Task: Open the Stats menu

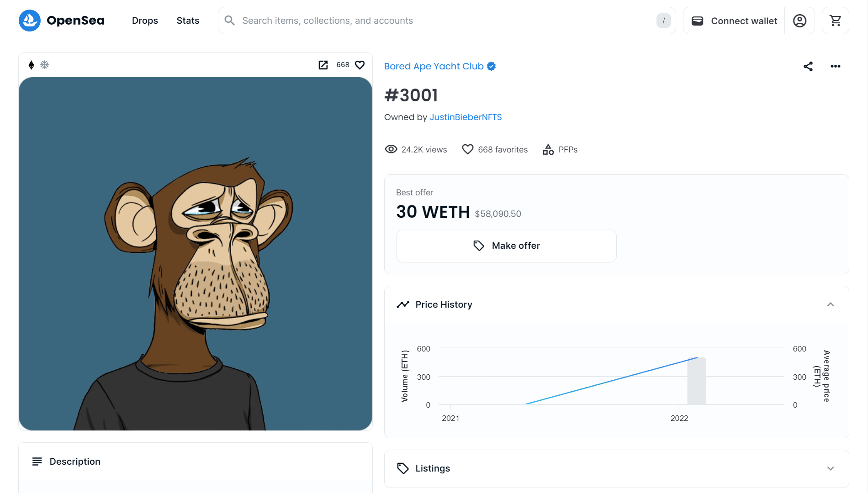Action: [x=188, y=21]
